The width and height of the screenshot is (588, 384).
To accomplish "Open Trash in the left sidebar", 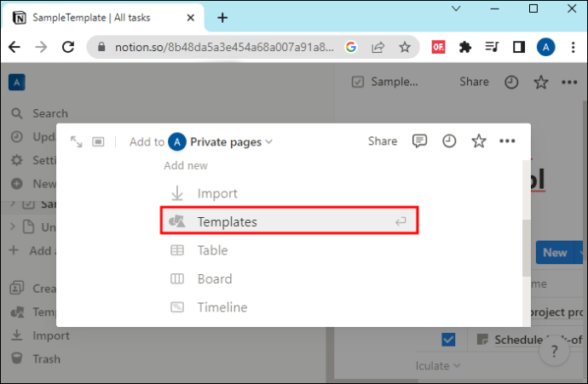I will (x=36, y=358).
